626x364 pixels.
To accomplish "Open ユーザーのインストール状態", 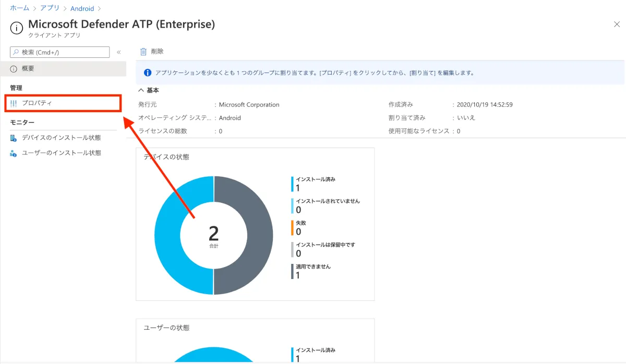I will click(61, 153).
